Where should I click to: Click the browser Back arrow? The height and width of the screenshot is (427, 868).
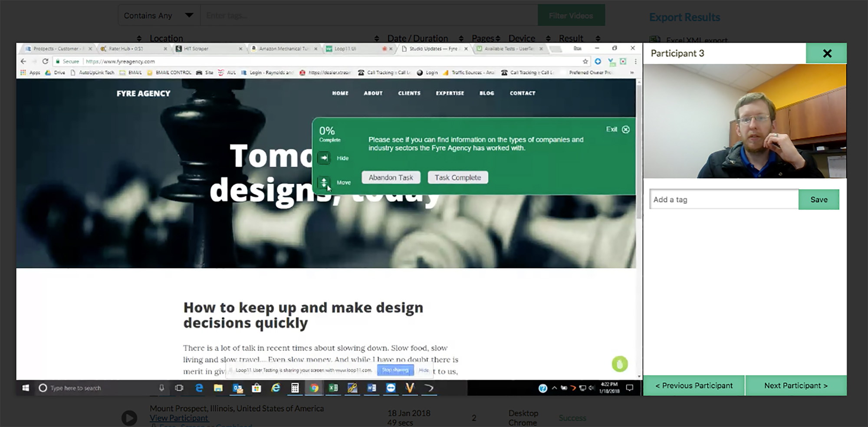pyautogui.click(x=23, y=61)
